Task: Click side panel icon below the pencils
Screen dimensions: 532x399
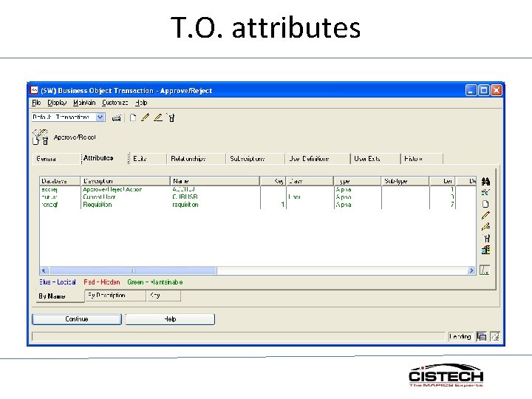Action: tap(486, 238)
